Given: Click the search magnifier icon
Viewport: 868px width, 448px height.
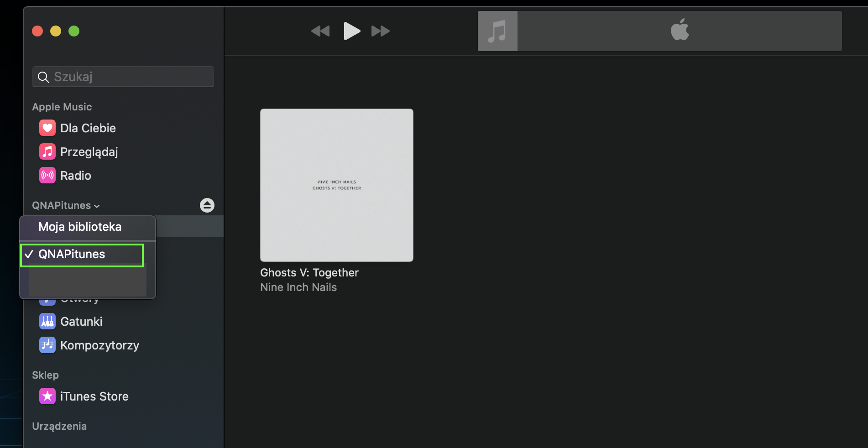Looking at the screenshot, I should tap(43, 77).
